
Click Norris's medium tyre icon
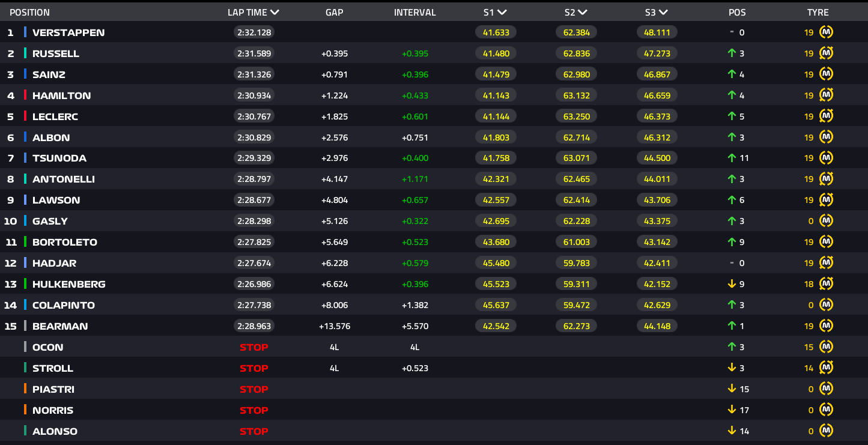coord(827,410)
